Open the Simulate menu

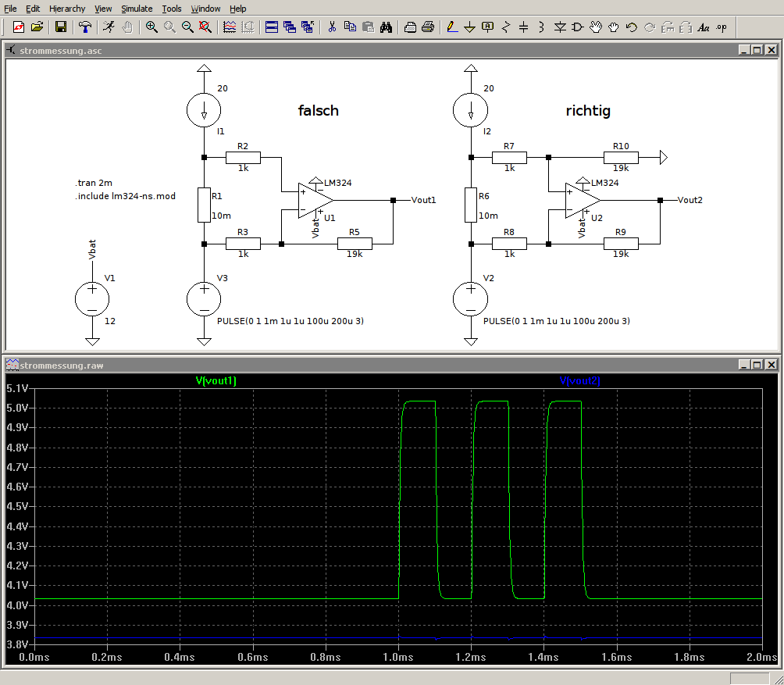(137, 9)
